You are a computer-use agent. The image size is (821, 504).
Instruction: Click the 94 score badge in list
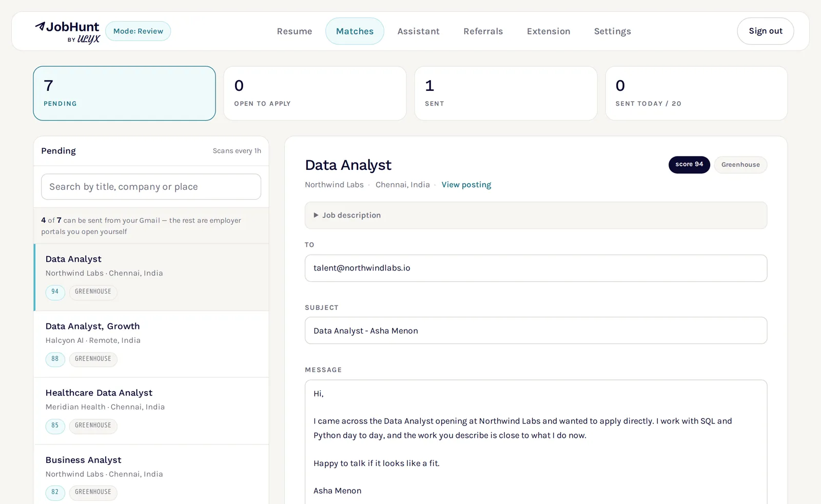[55, 292]
